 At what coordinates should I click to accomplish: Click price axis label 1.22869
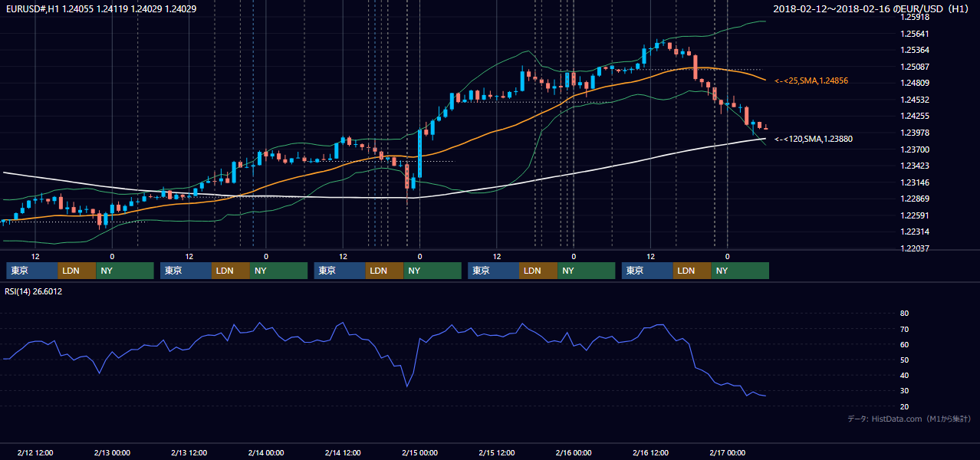915,199
